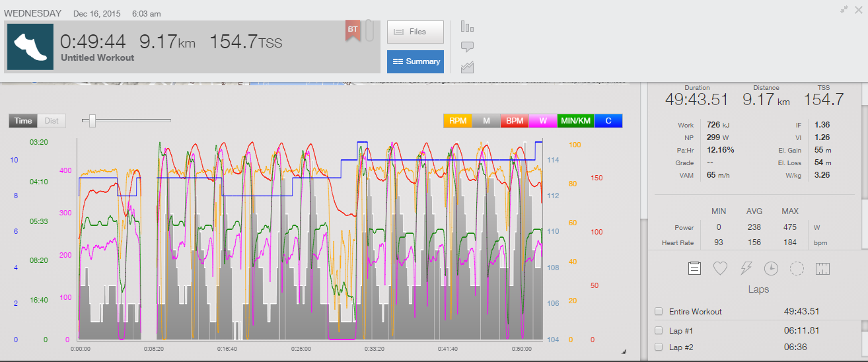Click the El. Gain 55 m value
Viewport: 868px width, 362px height.
pos(823,150)
